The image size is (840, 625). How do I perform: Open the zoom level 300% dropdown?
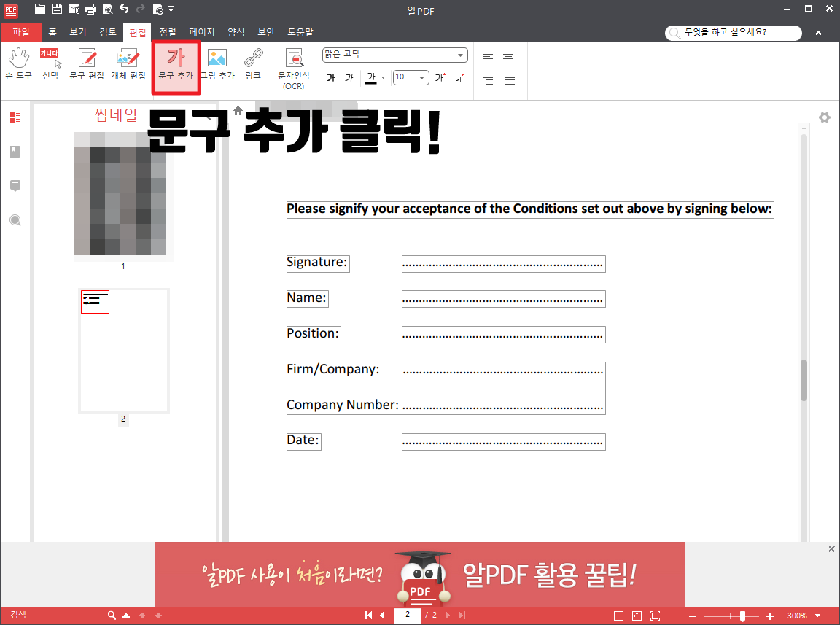pos(818,616)
